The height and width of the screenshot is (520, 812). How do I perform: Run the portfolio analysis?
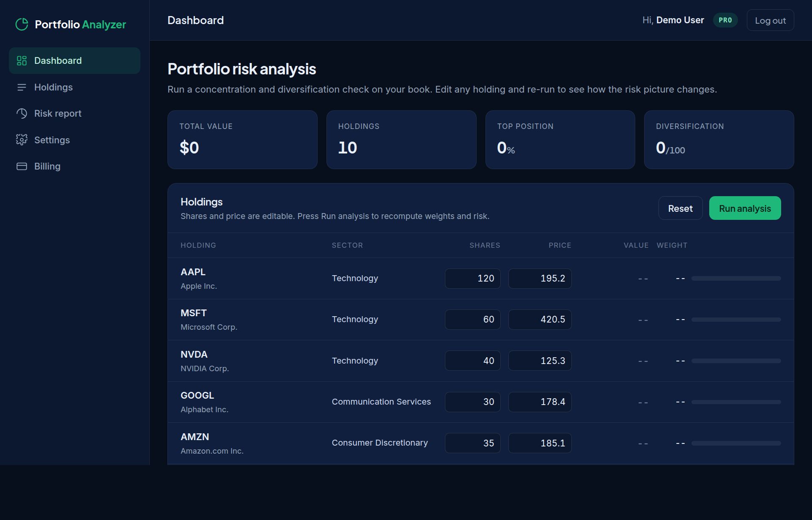745,208
